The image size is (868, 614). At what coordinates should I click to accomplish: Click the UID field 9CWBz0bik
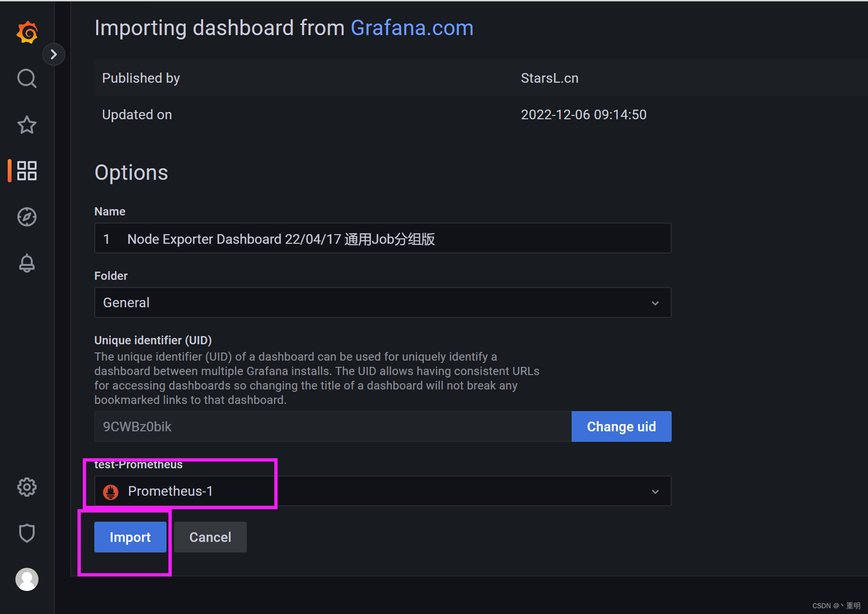pyautogui.click(x=333, y=426)
